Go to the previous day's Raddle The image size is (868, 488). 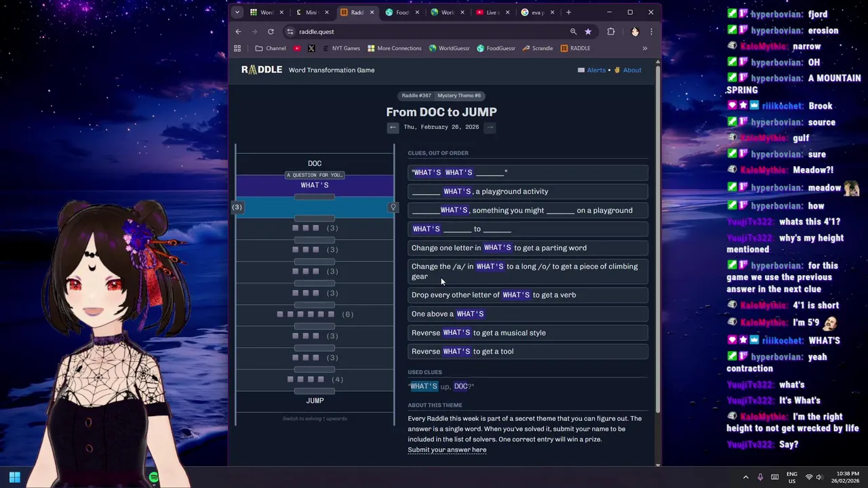tap(393, 127)
